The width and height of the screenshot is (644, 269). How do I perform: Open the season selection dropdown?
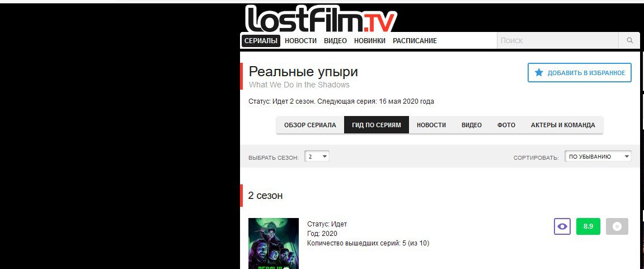click(317, 157)
